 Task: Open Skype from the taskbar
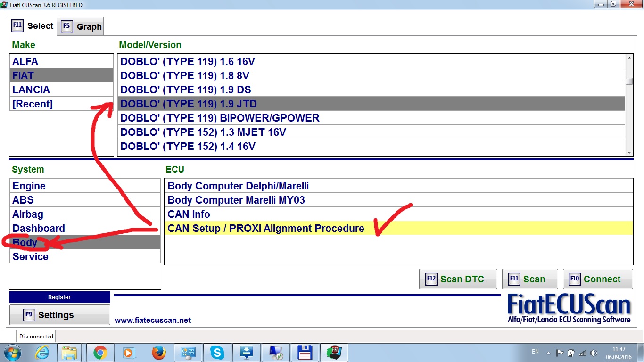(x=217, y=353)
